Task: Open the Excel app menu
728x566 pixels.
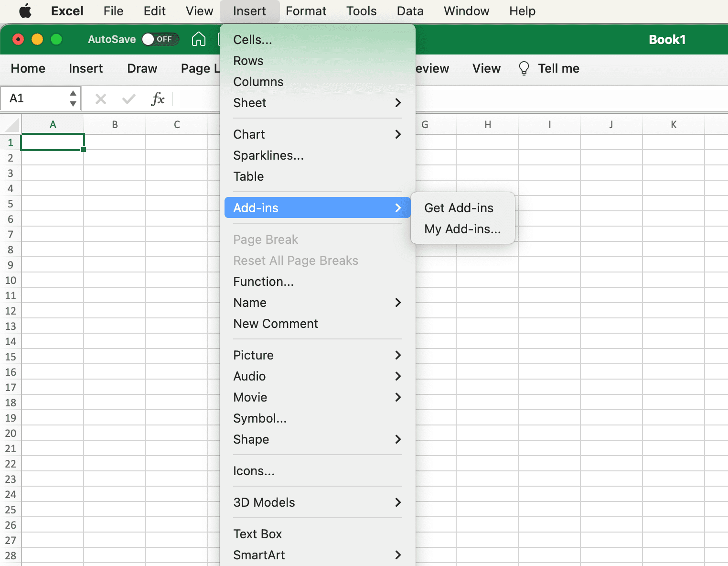Action: [67, 11]
